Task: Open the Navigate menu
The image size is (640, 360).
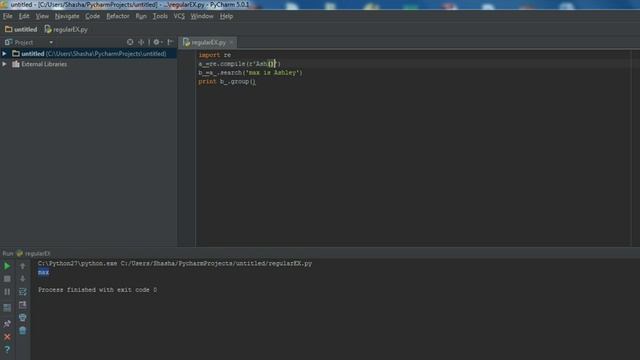Action: coord(67,16)
